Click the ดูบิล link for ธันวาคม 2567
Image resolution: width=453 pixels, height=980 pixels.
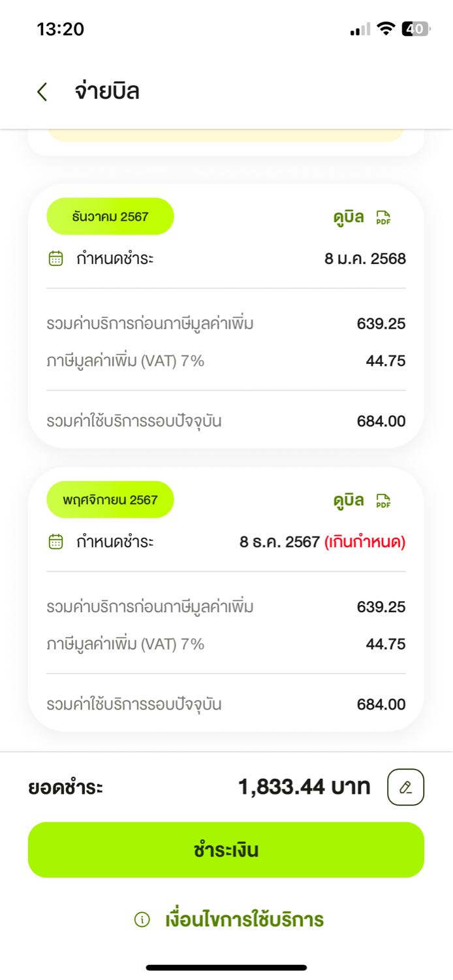coord(349,218)
